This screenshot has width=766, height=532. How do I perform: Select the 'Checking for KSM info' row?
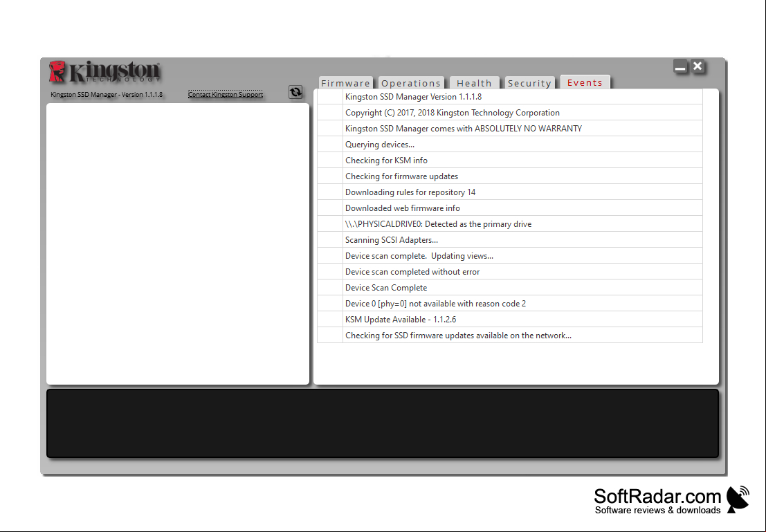(509, 160)
